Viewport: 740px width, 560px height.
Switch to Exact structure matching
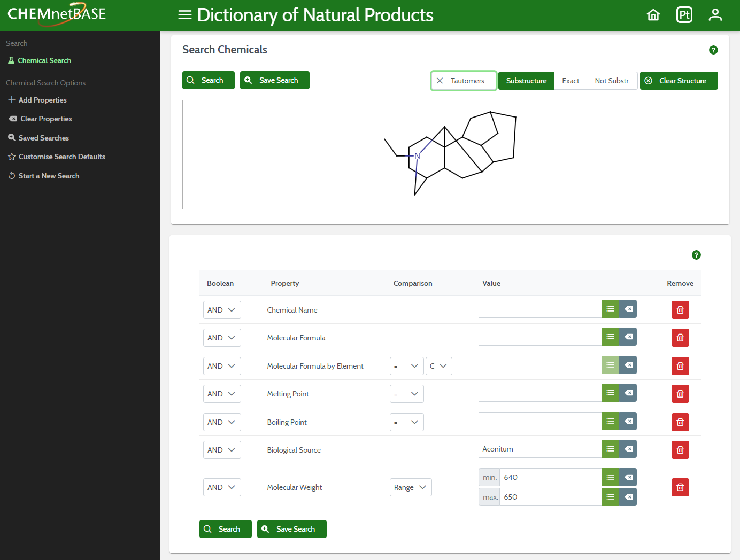(x=571, y=81)
